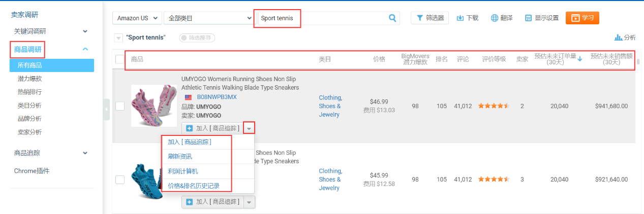Open the 筛选器 filter funnel

pos(430,18)
